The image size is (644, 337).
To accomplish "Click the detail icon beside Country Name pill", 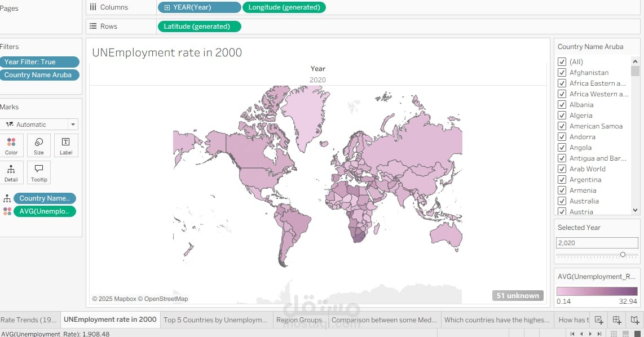I will click(x=7, y=199).
